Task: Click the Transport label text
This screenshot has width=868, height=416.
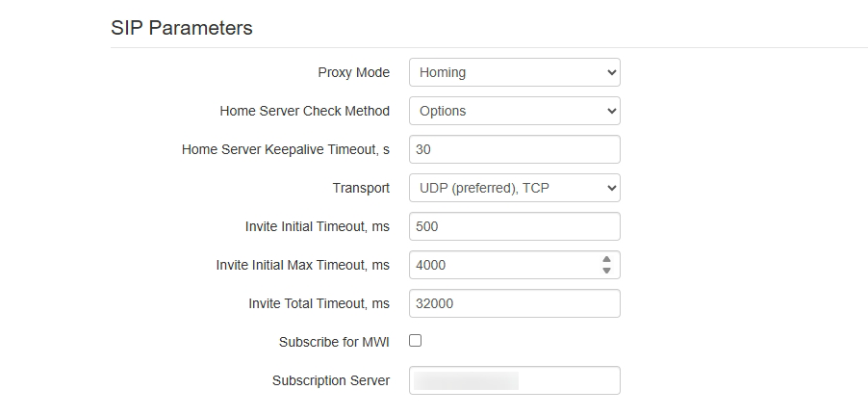Action: [x=361, y=188]
